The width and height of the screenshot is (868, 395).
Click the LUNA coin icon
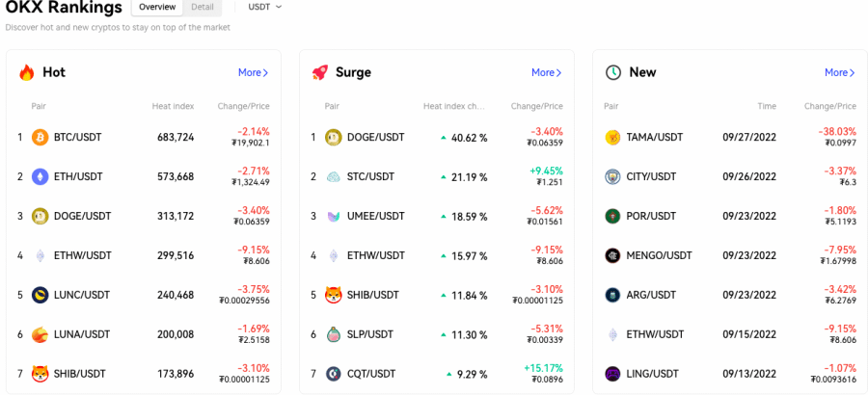pyautogui.click(x=40, y=334)
